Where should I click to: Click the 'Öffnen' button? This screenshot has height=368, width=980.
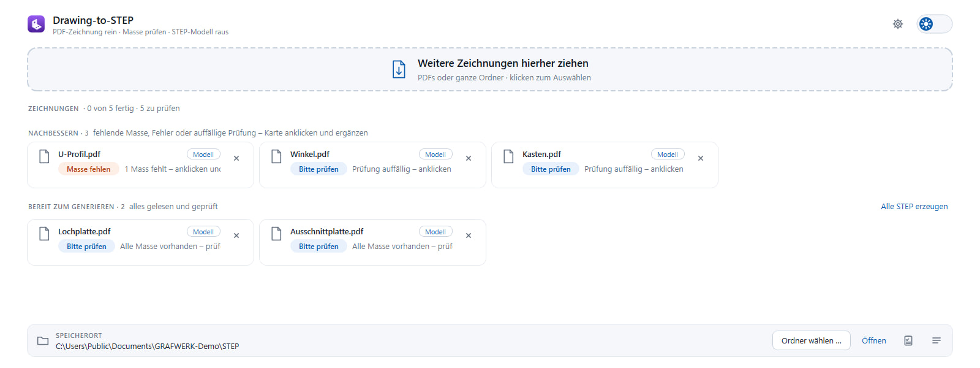coord(874,340)
